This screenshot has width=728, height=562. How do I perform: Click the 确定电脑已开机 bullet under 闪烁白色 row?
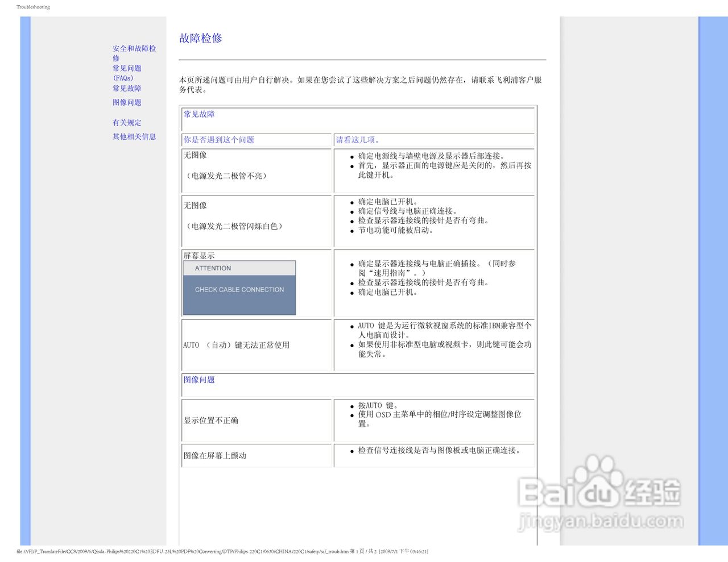(x=388, y=202)
